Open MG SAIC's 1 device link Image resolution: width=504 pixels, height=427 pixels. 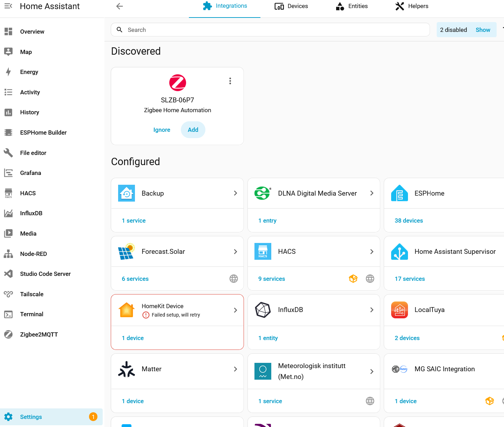(406, 401)
